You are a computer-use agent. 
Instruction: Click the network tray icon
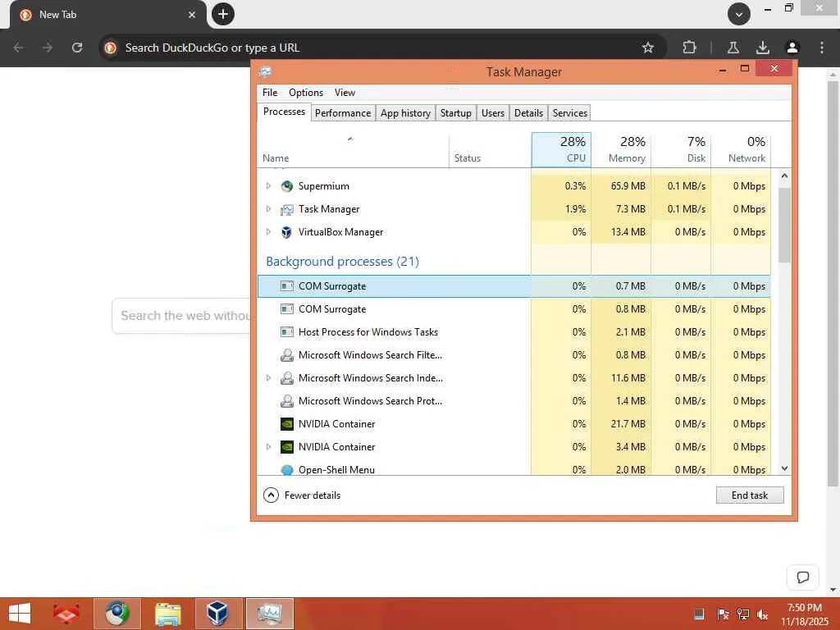point(743,614)
